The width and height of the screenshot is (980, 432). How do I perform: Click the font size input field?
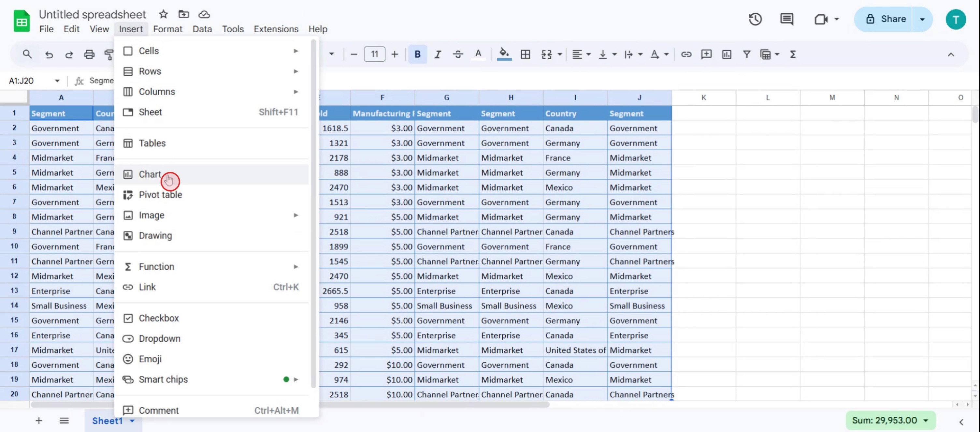374,54
